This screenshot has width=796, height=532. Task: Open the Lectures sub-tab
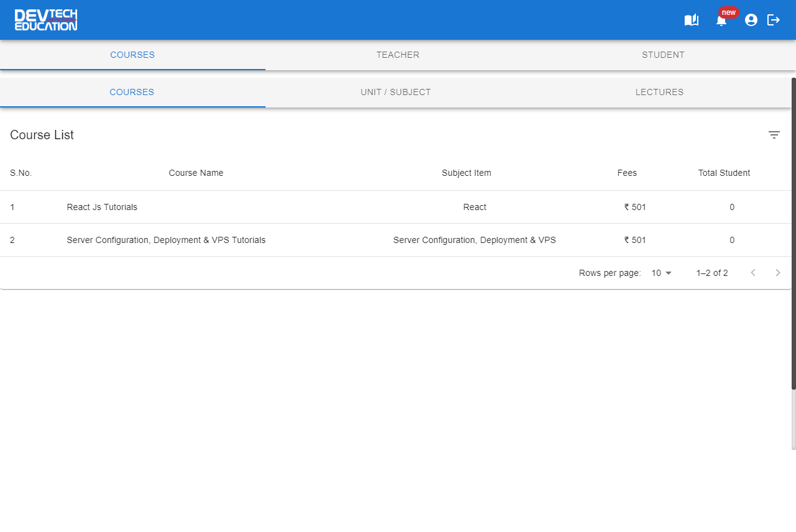click(659, 92)
